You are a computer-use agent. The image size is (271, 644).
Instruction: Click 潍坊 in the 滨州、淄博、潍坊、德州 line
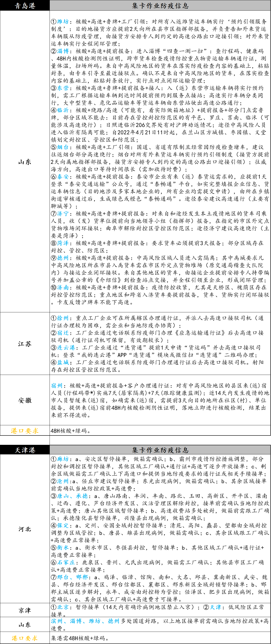click(x=95, y=621)
